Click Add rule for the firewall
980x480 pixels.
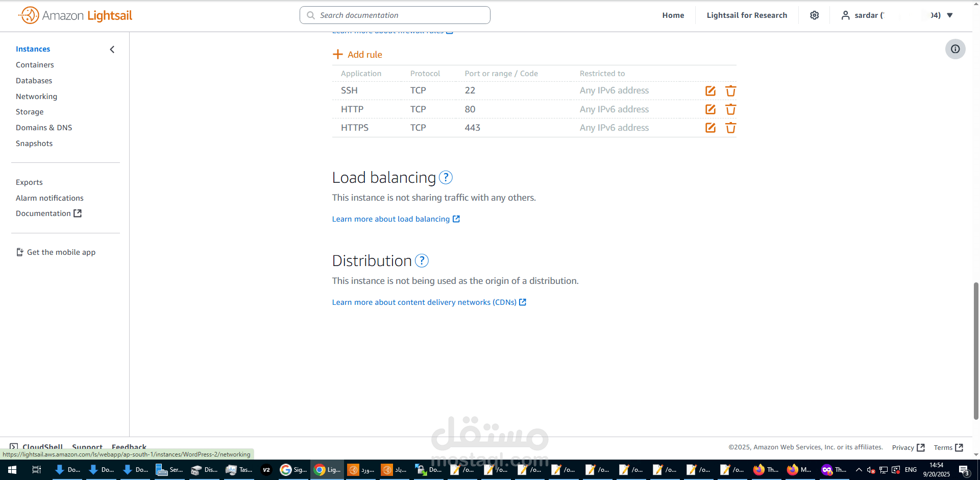[357, 54]
